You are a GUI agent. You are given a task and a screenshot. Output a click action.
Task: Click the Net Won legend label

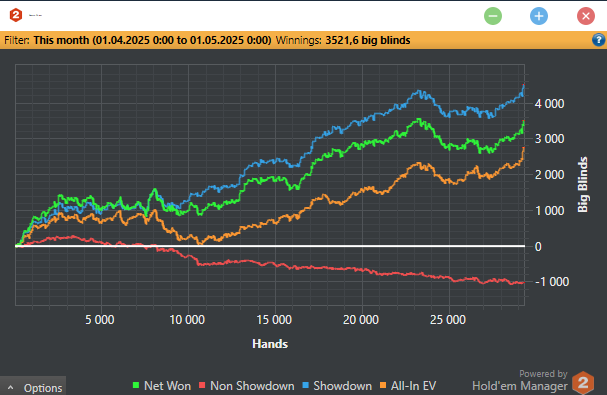[x=167, y=386]
